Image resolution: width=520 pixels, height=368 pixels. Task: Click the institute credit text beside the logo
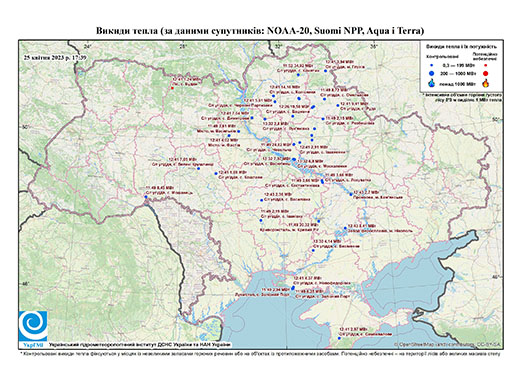140,345
